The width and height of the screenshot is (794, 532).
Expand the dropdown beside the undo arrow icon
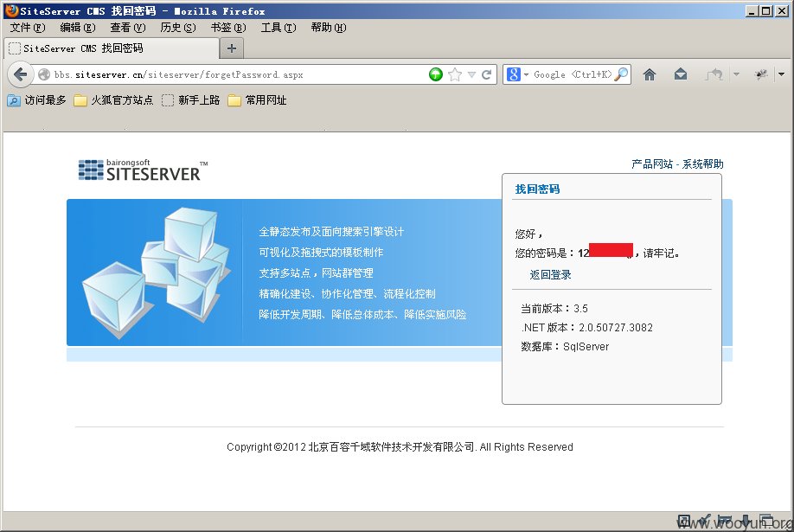736,74
